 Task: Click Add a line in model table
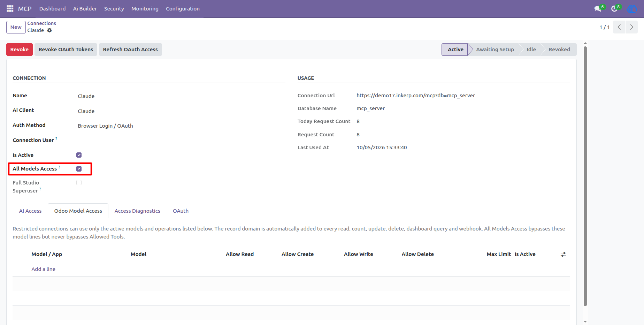pos(43,269)
